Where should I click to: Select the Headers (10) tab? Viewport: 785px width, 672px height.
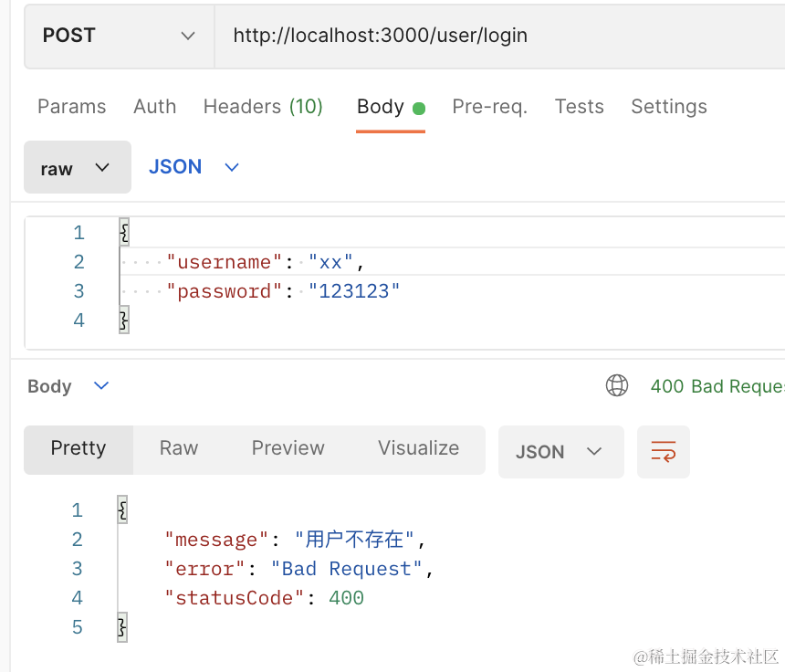tap(263, 107)
